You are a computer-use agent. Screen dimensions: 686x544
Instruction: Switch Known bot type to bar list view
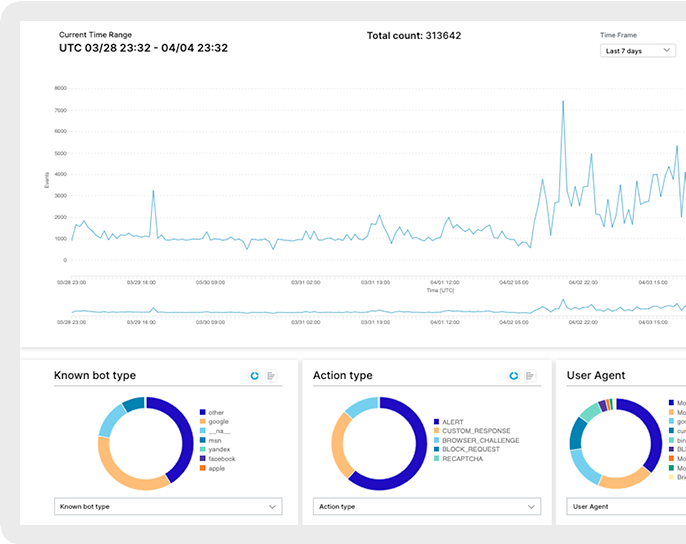pos(271,375)
